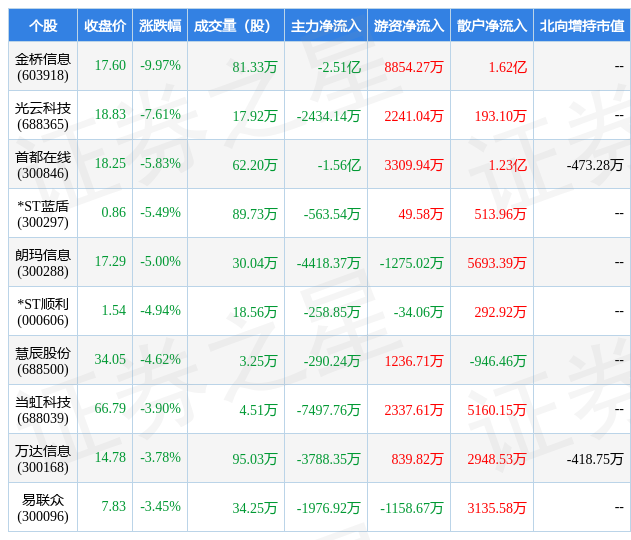Click northbound value -473.28万
The image size is (631, 540).
click(x=595, y=165)
